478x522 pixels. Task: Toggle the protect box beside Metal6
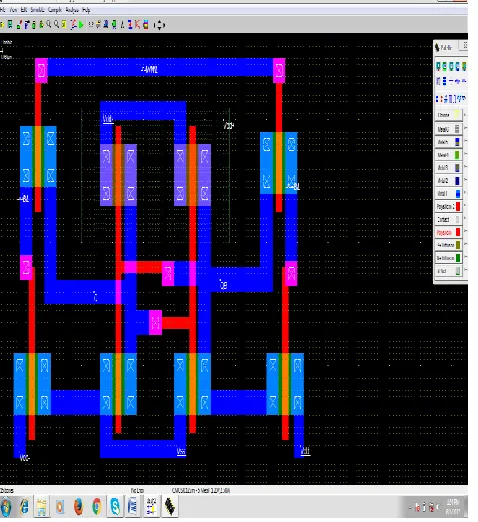click(x=465, y=128)
